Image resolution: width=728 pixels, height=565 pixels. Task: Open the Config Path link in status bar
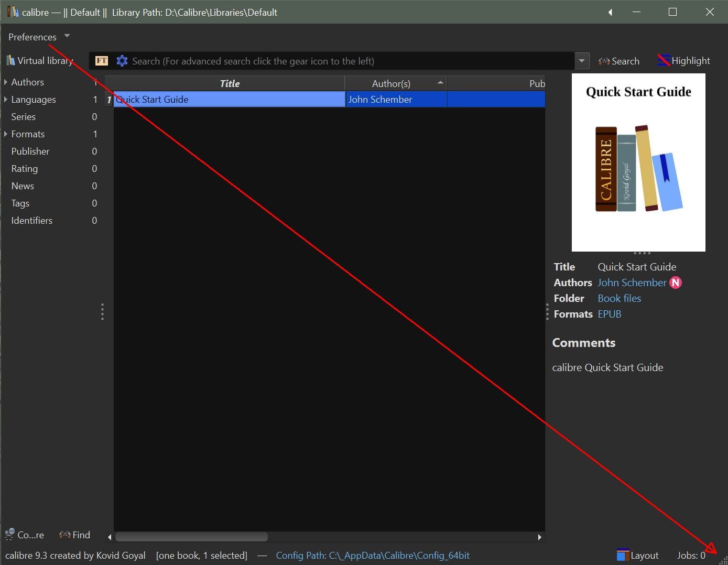(x=373, y=556)
